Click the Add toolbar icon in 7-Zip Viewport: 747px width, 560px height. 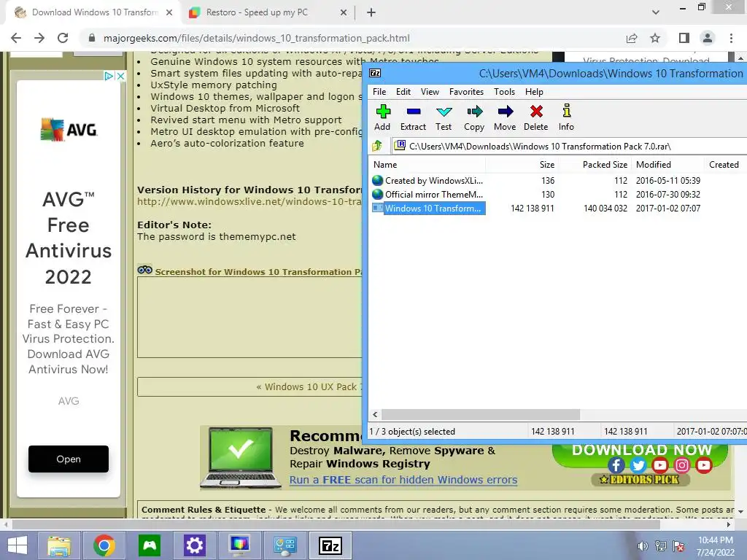tap(382, 117)
